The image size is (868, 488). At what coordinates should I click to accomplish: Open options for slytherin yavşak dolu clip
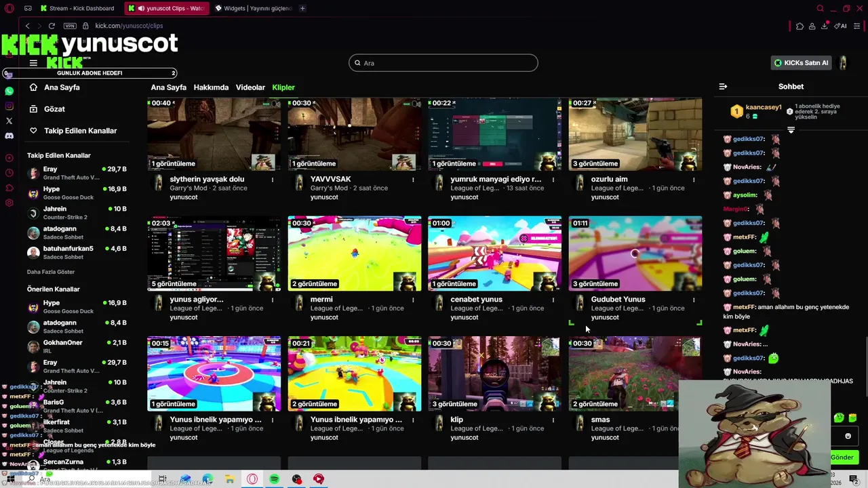pyautogui.click(x=273, y=180)
